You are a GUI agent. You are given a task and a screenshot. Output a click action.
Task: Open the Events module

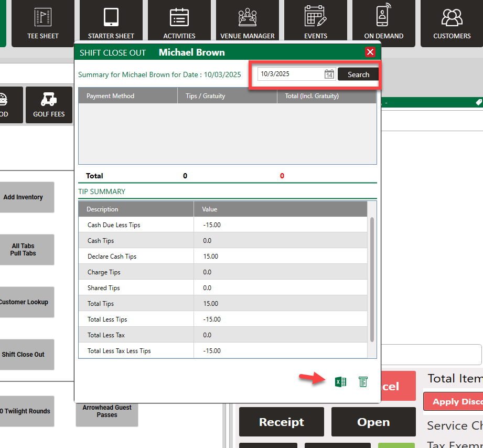315,23
